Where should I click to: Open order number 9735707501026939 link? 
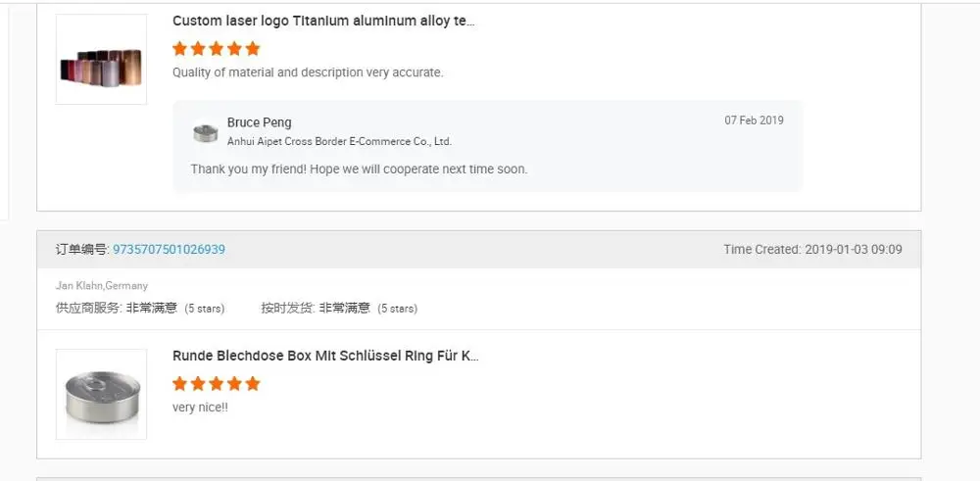click(x=169, y=250)
